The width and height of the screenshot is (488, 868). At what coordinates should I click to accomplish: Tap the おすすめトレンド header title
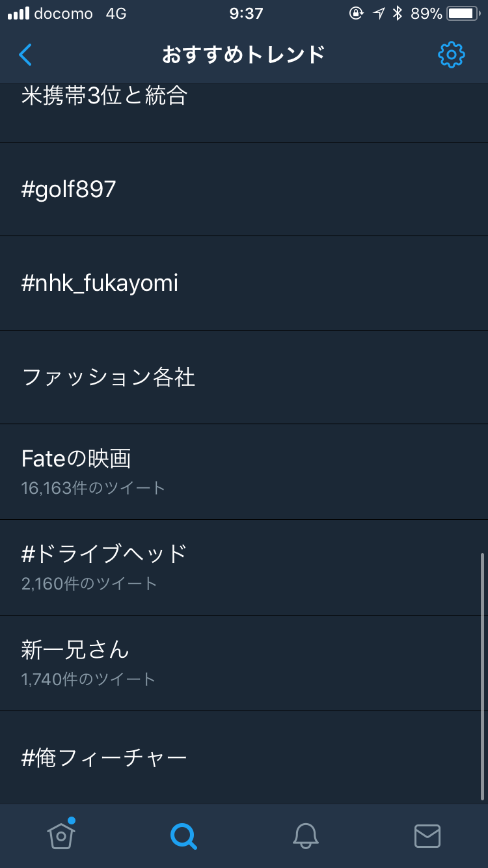coord(243,55)
